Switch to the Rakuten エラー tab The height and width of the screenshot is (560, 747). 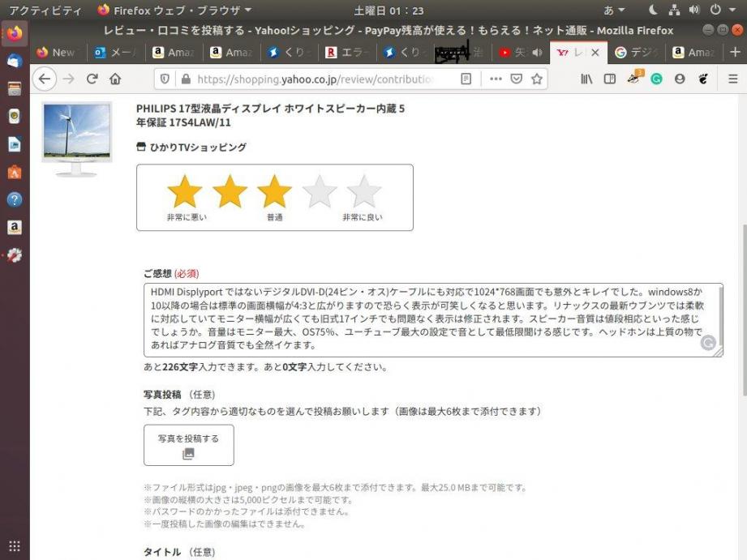tap(347, 53)
